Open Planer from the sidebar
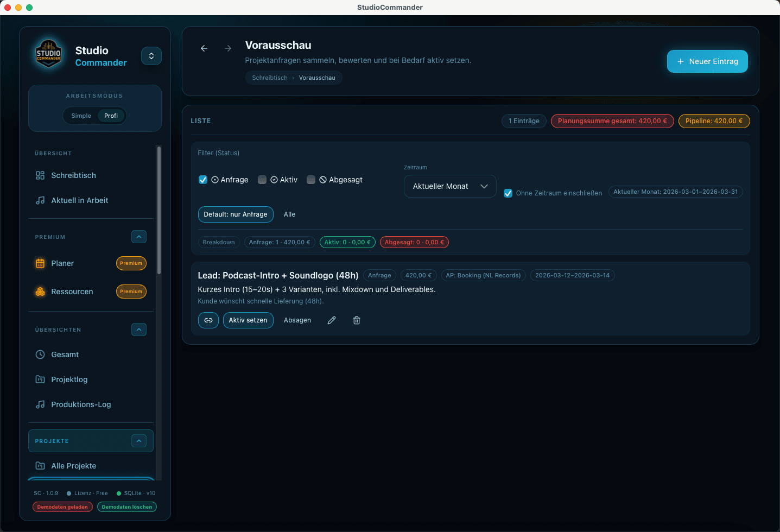 [x=62, y=263]
